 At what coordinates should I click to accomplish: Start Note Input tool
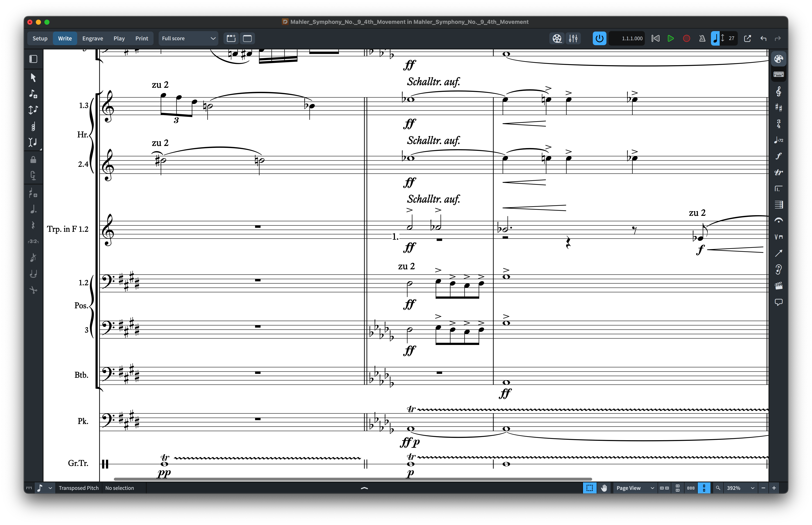coord(33,94)
